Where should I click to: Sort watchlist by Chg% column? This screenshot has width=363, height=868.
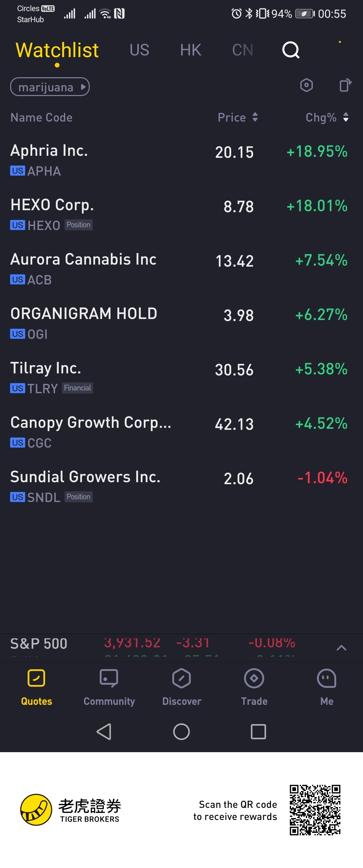pyautogui.click(x=327, y=117)
